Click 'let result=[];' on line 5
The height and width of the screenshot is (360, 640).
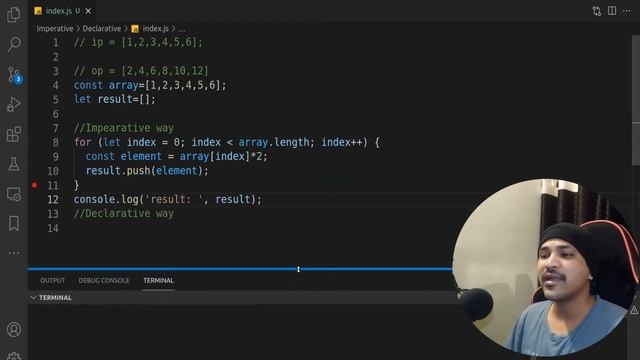115,100
